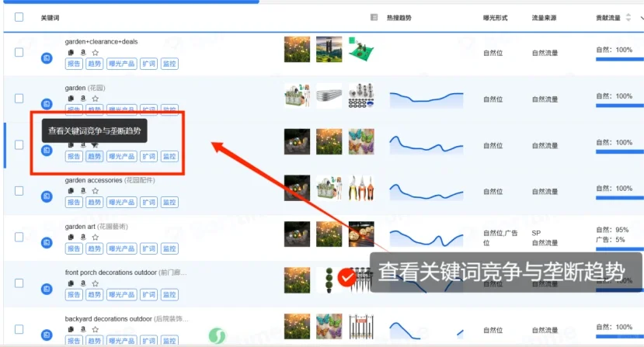Image resolution: width=644 pixels, height=347 pixels.
Task: Open tool bag thumbnail in garden (花园) row
Action: click(297, 95)
